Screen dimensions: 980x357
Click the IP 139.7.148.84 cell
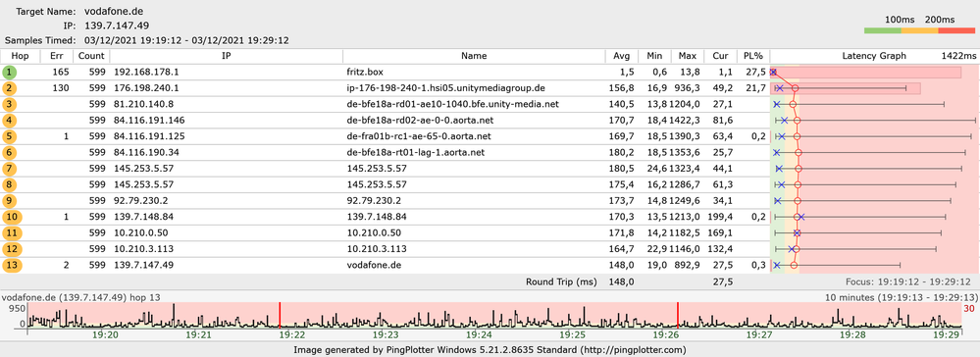[x=144, y=217]
